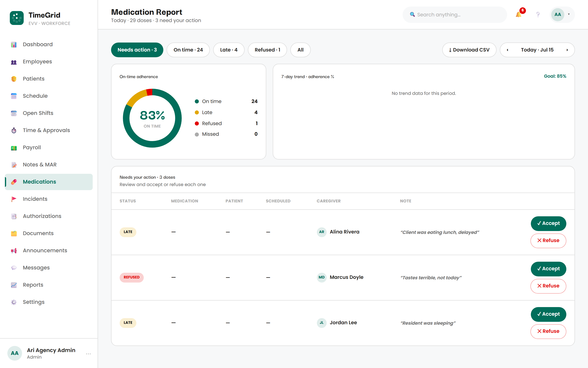588x368 pixels.
Task: Open the AA profile avatar in header
Action: point(558,15)
